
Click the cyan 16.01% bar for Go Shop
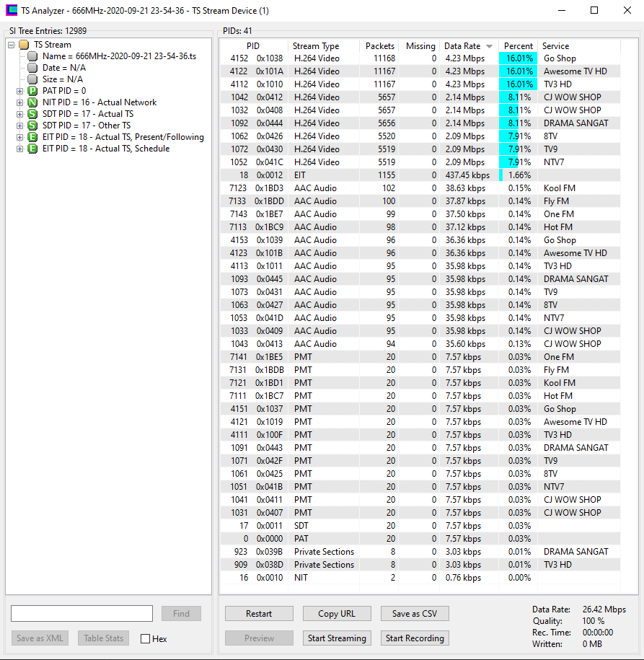pos(518,58)
